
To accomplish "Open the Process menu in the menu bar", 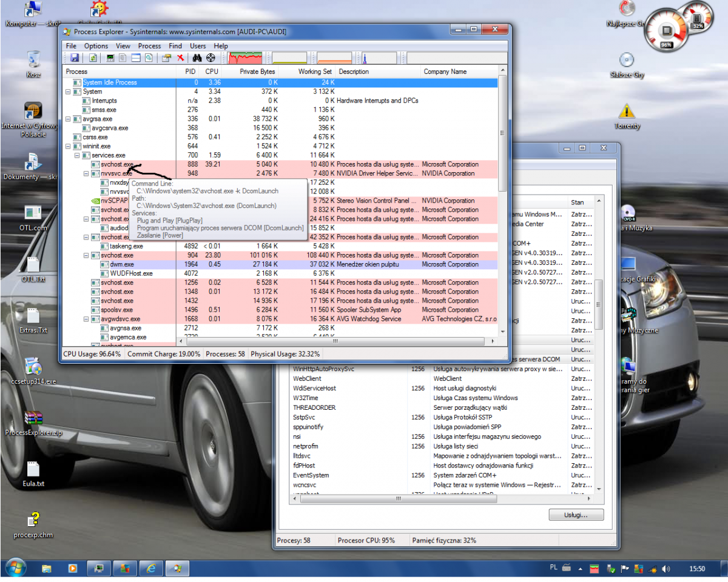I will (x=149, y=46).
